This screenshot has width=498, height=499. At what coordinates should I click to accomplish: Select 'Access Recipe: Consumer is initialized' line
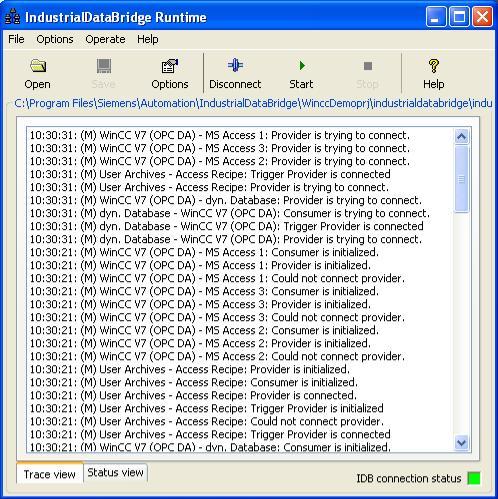pyautogui.click(x=194, y=382)
